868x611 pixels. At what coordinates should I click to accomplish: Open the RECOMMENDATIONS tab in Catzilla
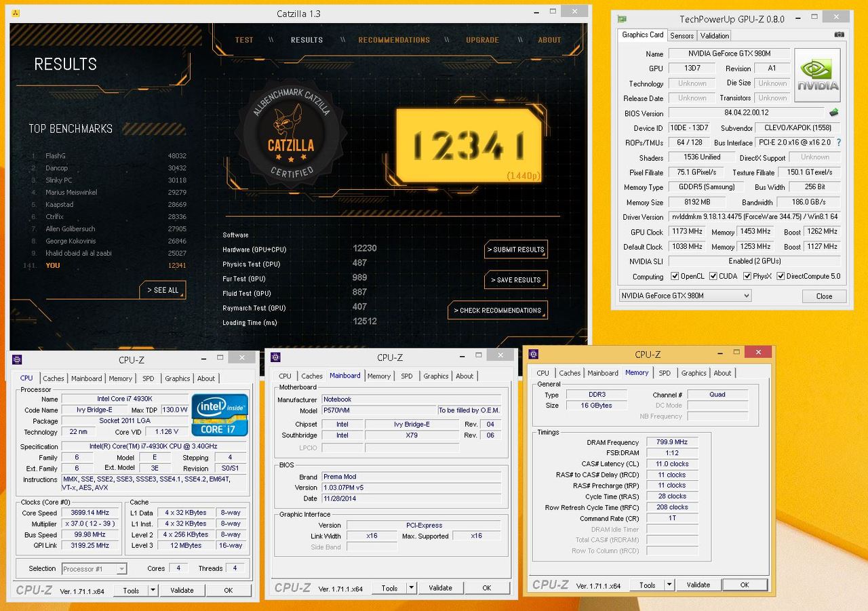point(394,40)
